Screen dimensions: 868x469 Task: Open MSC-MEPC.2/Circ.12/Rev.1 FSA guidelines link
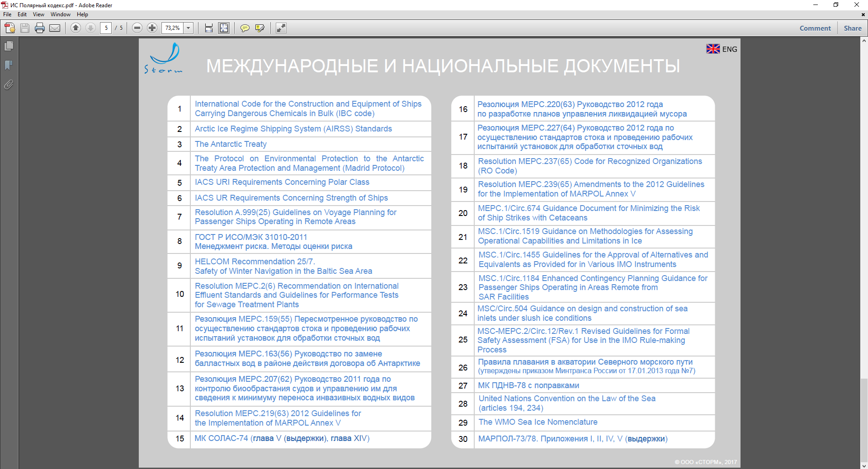coord(584,340)
